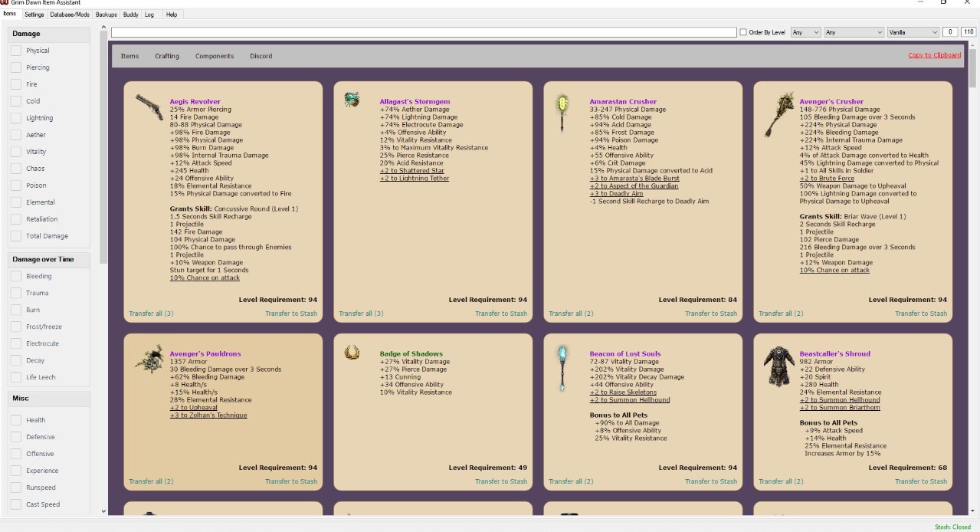
Task: Open the Help tab
Action: coord(172,15)
